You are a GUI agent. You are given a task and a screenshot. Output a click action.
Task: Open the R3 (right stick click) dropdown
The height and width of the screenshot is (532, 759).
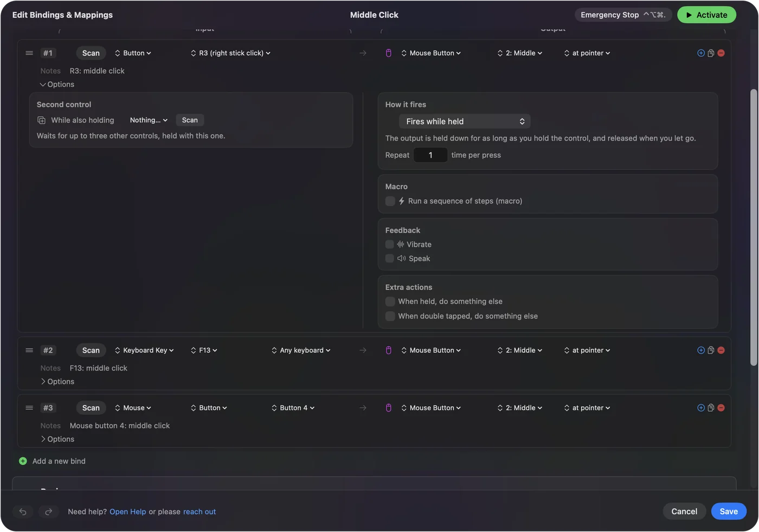point(230,53)
